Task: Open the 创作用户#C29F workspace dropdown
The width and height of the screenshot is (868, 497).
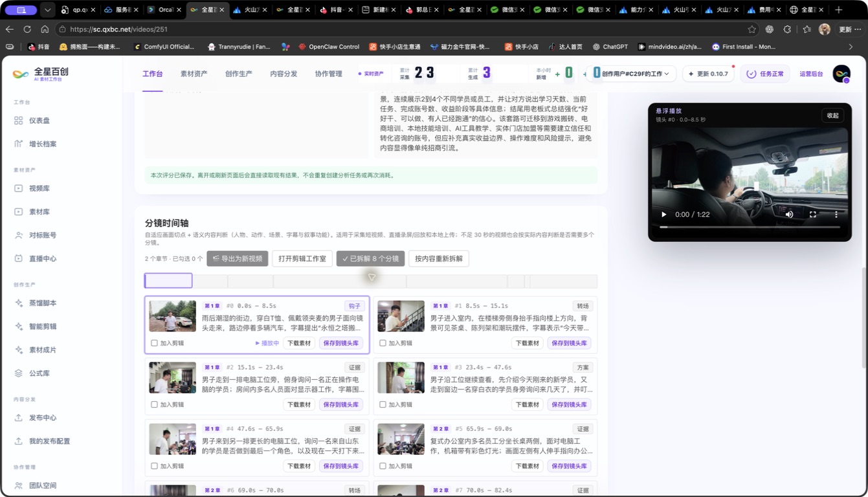Action: click(x=631, y=74)
